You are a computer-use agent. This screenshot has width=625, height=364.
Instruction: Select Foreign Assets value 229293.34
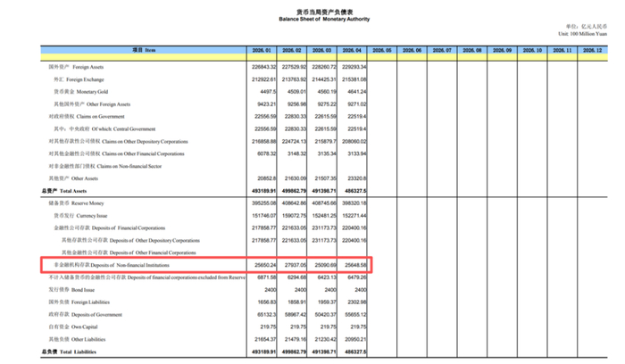tap(354, 67)
